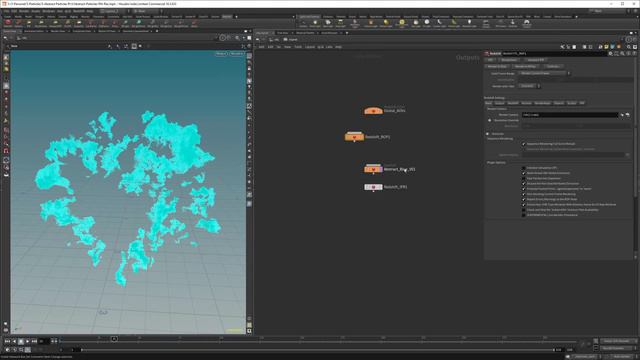Select the Redshift_IPR1 node
This screenshot has height=360, width=640.
pyautogui.click(x=373, y=187)
